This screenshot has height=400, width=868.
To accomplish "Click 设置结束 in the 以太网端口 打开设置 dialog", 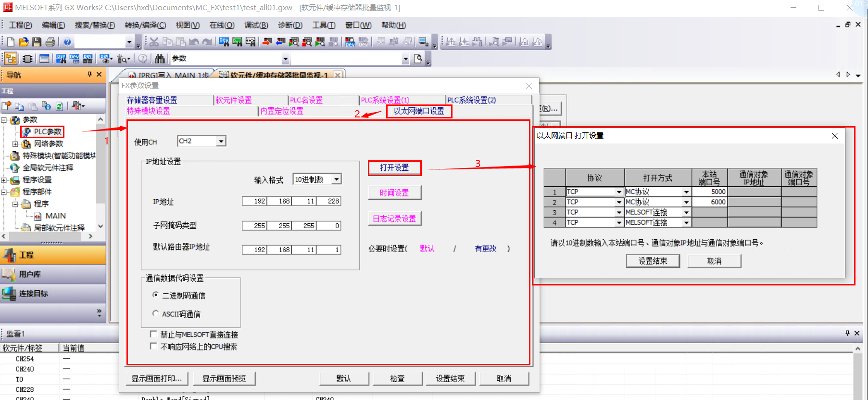I will [x=653, y=261].
